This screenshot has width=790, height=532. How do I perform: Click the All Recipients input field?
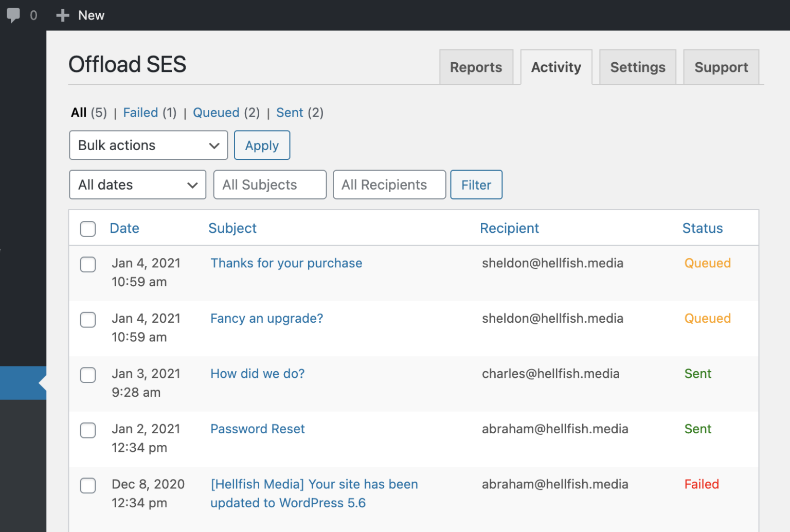pos(389,184)
